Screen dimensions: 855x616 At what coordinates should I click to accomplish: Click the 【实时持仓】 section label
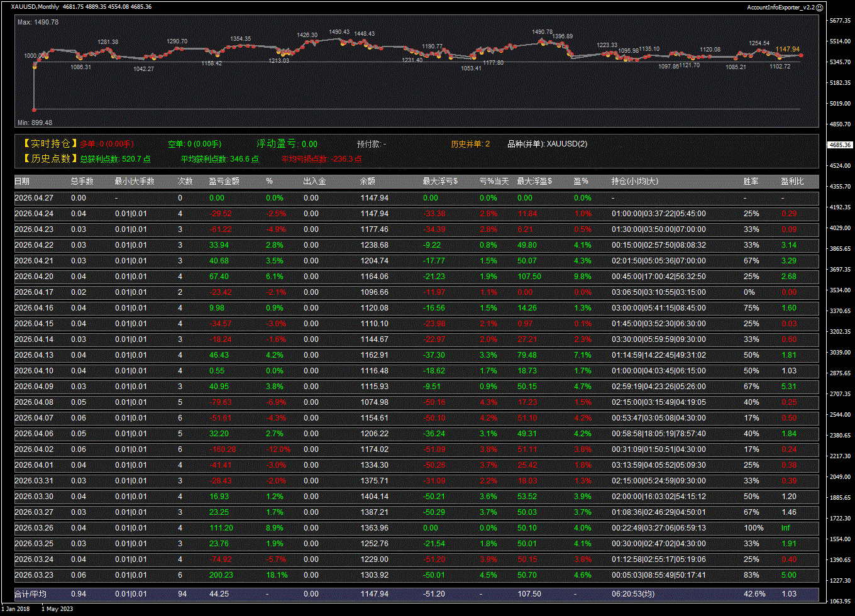pos(50,144)
